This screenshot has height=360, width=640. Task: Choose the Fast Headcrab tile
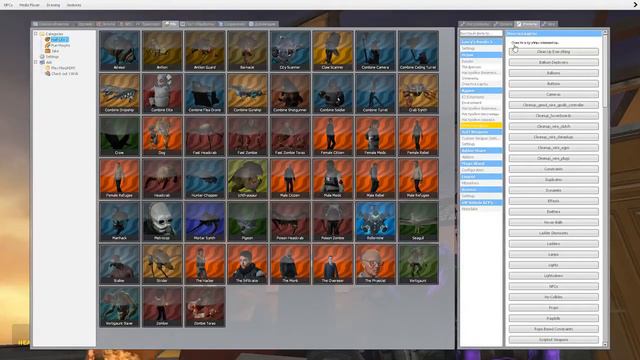tap(205, 136)
